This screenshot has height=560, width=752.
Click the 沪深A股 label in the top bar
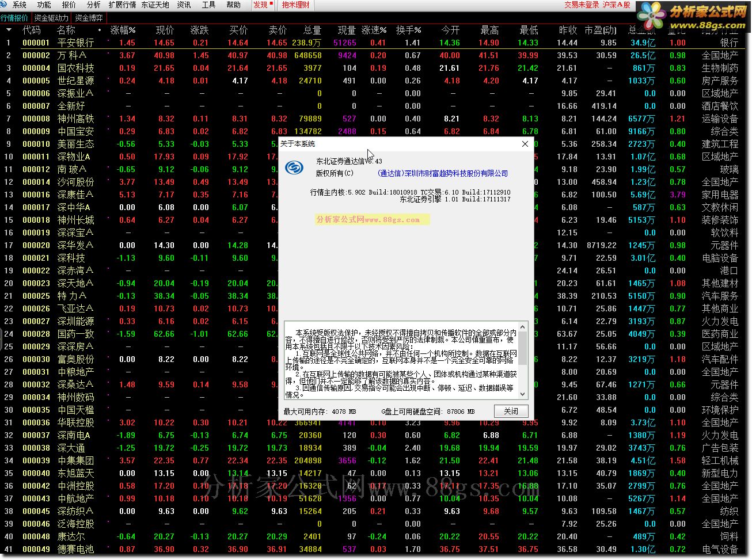click(x=617, y=5)
